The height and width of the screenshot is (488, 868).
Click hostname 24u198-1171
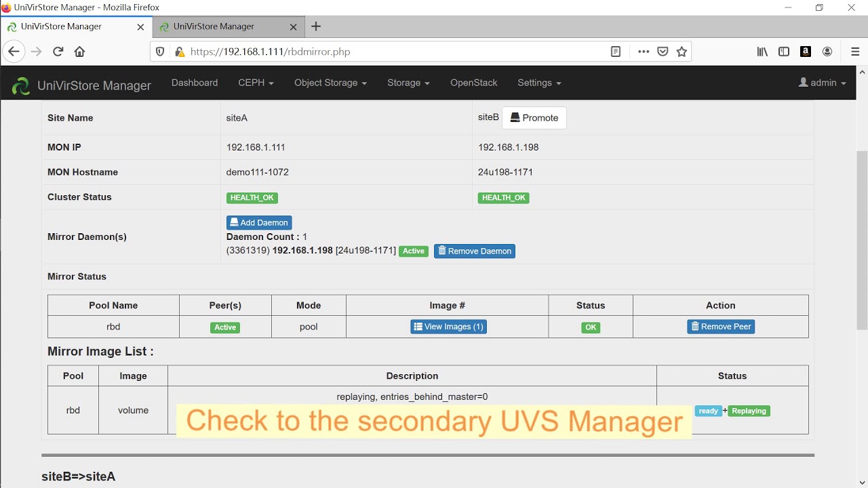(505, 172)
